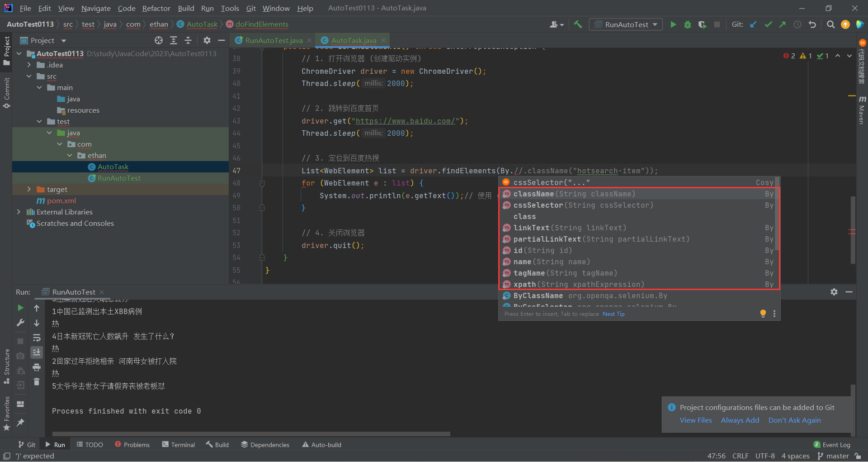Image resolution: width=868 pixels, height=462 pixels.
Task: Open Event Log button in status bar
Action: point(832,445)
